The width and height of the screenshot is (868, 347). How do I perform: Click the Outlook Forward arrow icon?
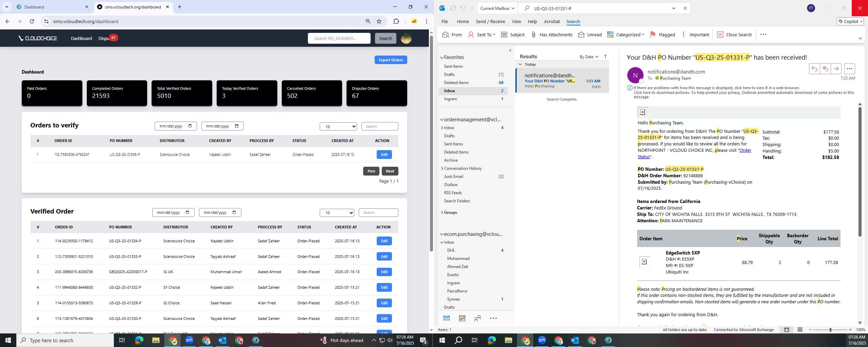point(836,69)
